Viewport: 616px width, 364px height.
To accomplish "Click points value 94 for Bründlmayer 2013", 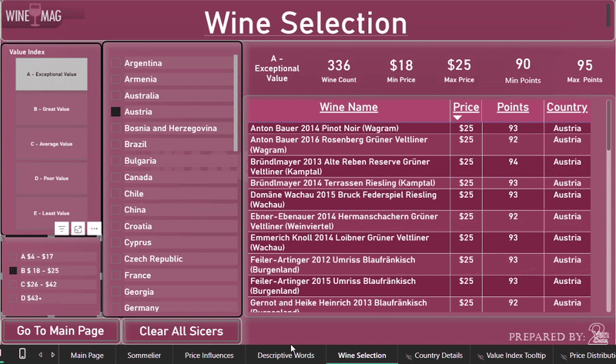I will (513, 162).
